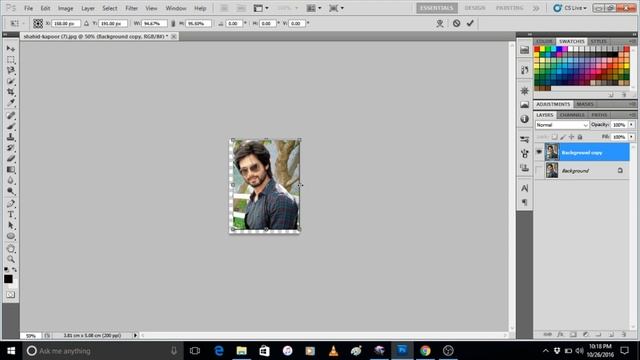Select the Blur tool

pos(11,180)
